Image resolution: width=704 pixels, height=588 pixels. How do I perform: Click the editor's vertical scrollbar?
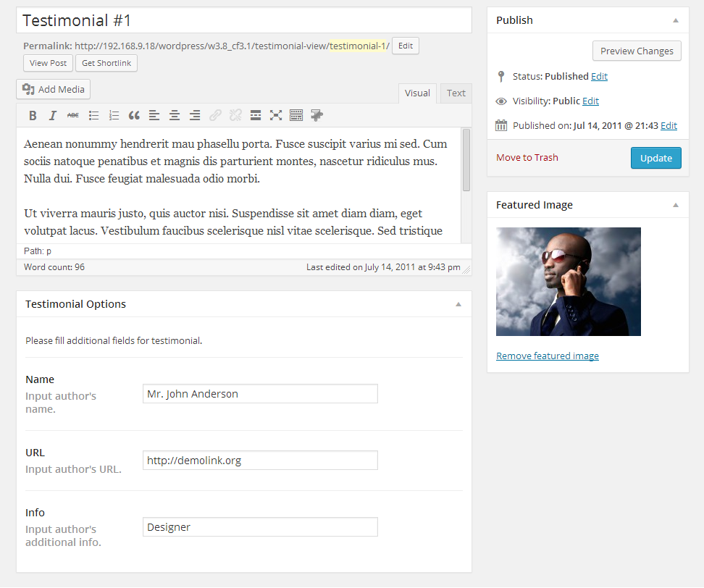[x=466, y=159]
